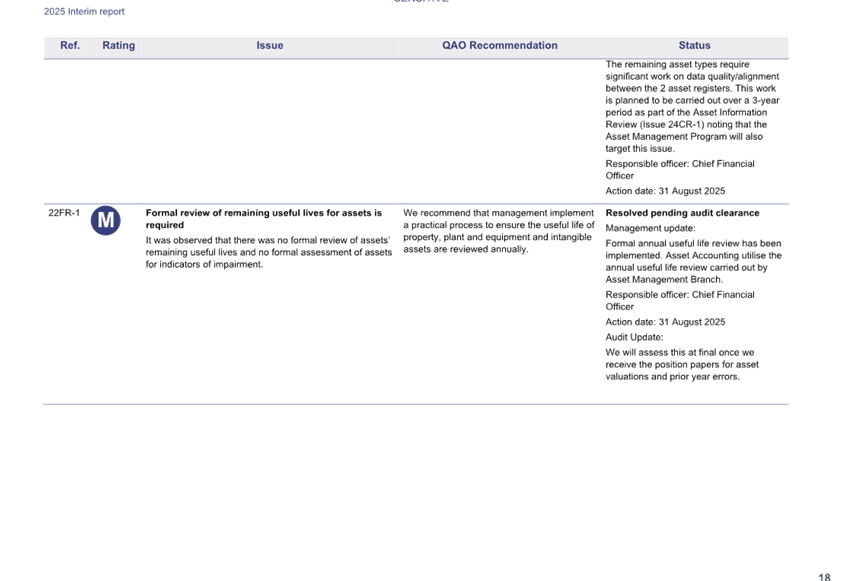
Task: Click the page number at bottom right
Action: (824, 576)
